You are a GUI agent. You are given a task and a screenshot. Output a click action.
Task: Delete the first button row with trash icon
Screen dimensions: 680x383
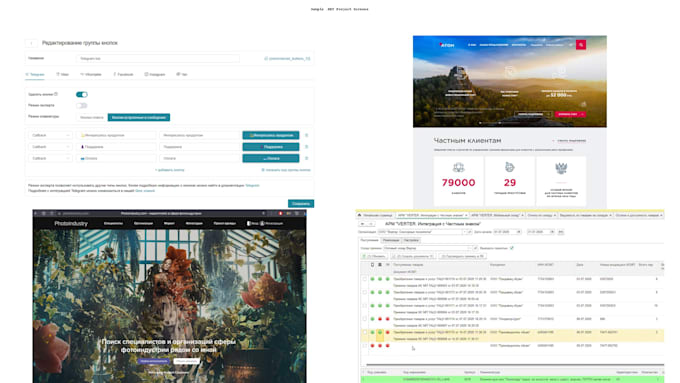[307, 135]
